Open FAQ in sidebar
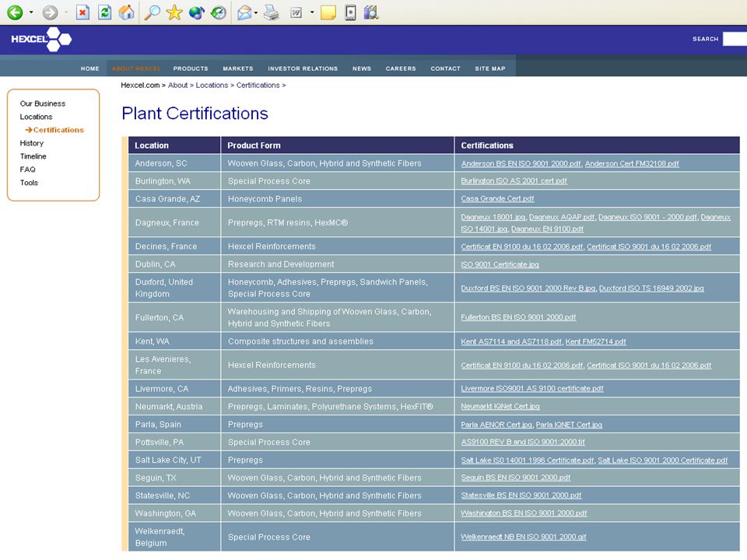 28,170
